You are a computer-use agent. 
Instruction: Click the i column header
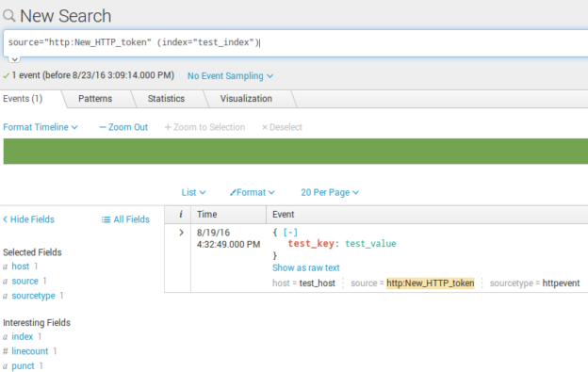[181, 215]
